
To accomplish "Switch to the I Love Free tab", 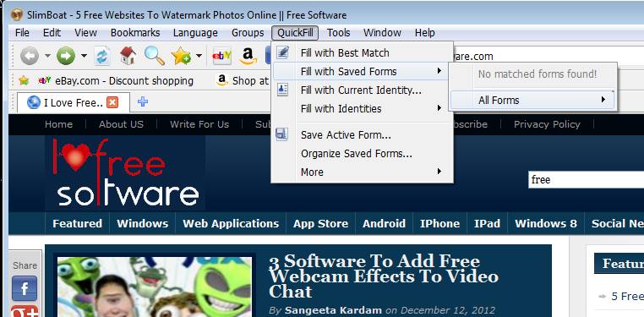I will (74, 102).
